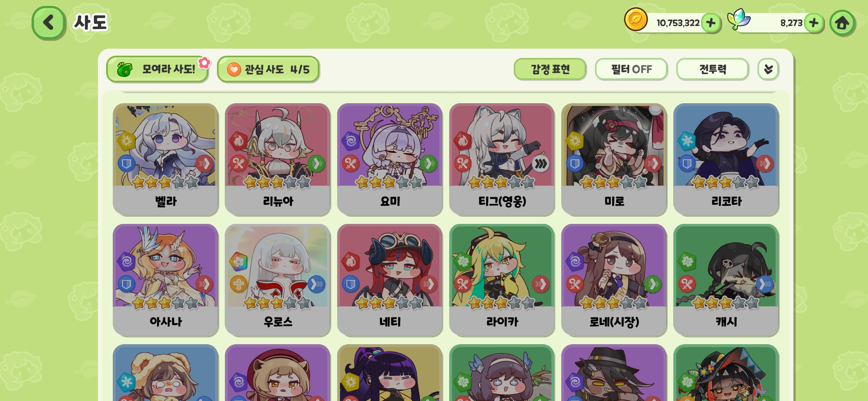Image resolution: width=868 pixels, height=401 pixels.
Task: Add crystal gems with the plus icon
Action: pos(813,23)
